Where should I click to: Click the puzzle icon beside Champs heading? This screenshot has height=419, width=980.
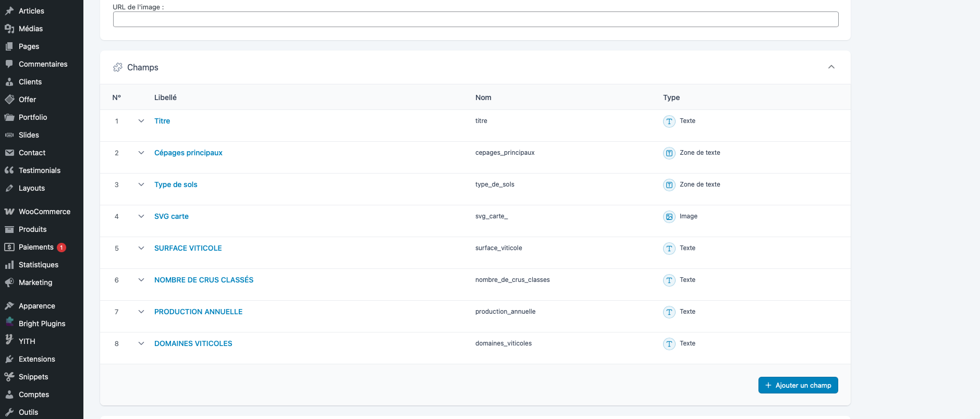118,67
